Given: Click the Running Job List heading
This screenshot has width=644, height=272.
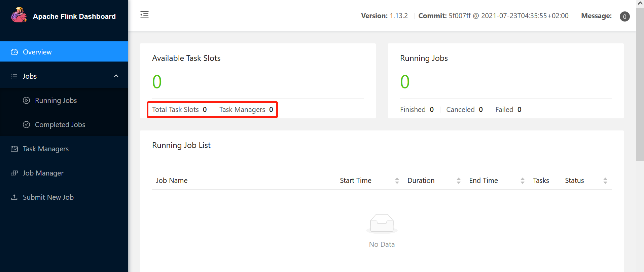Looking at the screenshot, I should click(181, 145).
